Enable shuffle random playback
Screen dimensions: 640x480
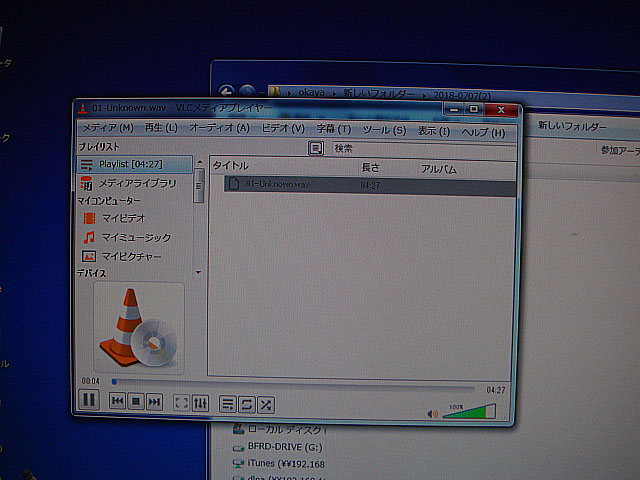[265, 404]
